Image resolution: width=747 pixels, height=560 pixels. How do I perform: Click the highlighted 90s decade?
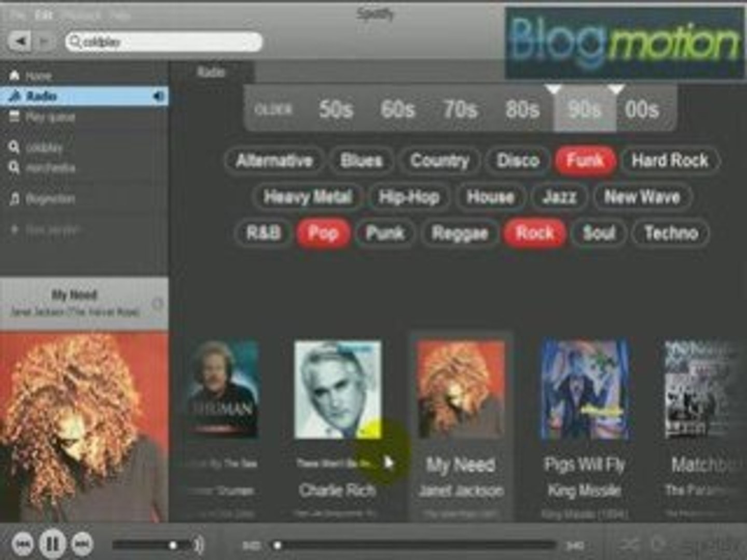click(585, 110)
